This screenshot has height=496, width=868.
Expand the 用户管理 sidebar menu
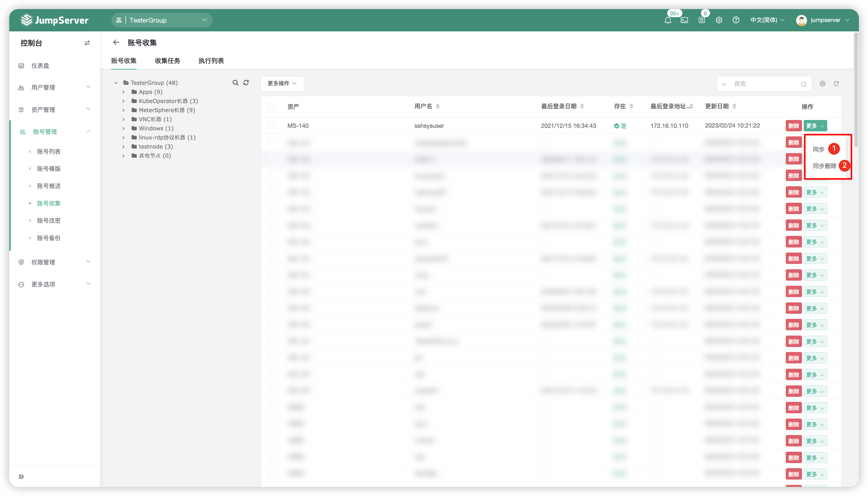pos(54,88)
